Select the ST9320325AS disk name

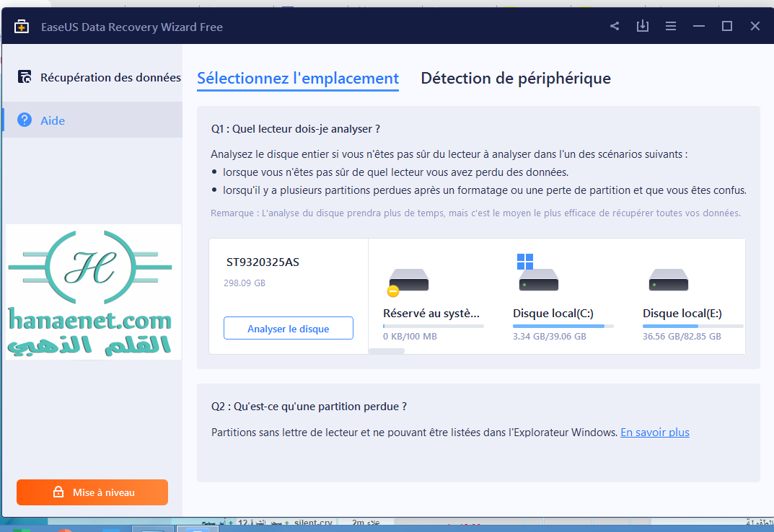[263, 262]
